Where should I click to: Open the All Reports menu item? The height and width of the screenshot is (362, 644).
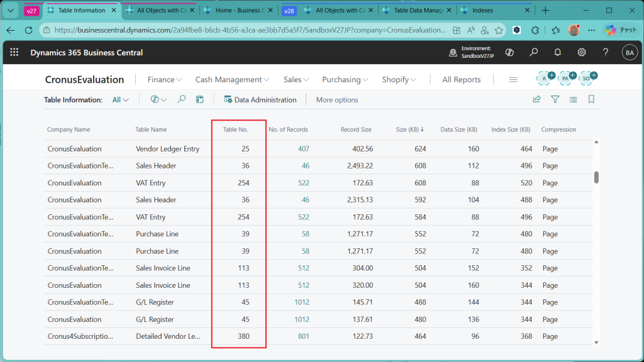coord(461,80)
